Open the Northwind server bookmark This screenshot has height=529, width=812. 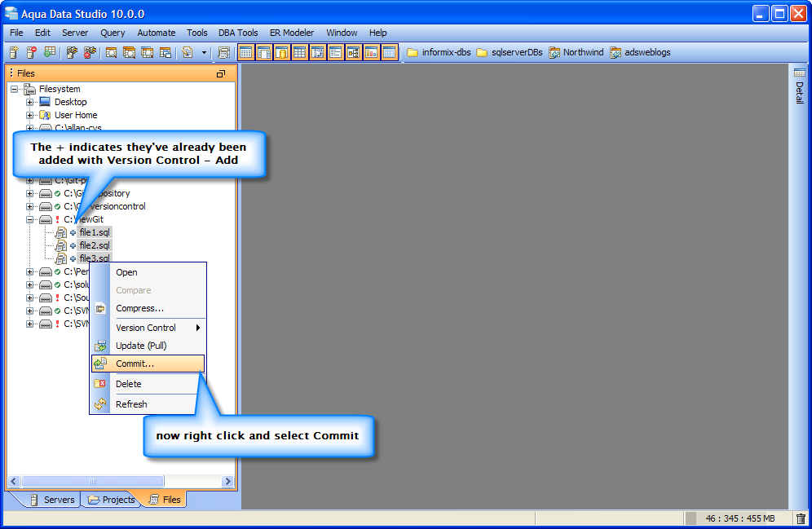(x=576, y=52)
